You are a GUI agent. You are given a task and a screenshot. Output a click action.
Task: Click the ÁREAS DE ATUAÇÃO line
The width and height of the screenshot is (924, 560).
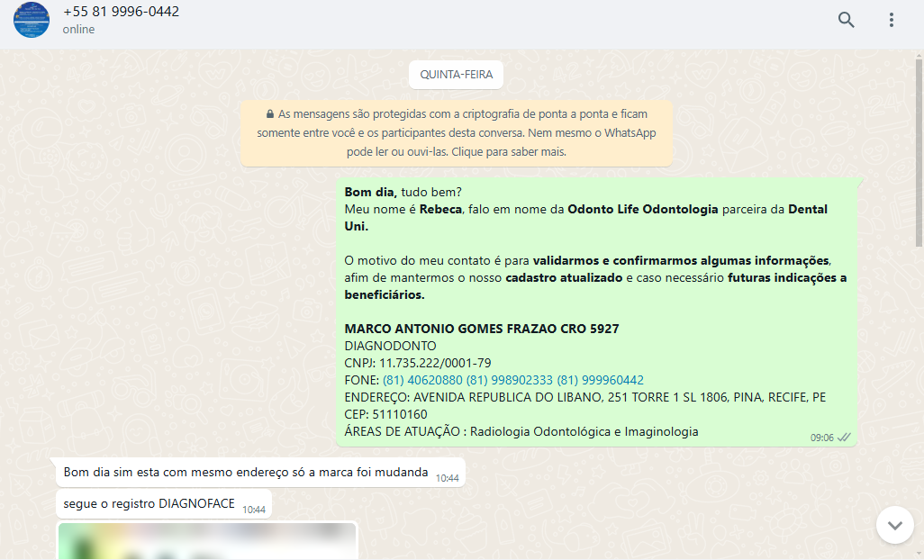point(521,431)
